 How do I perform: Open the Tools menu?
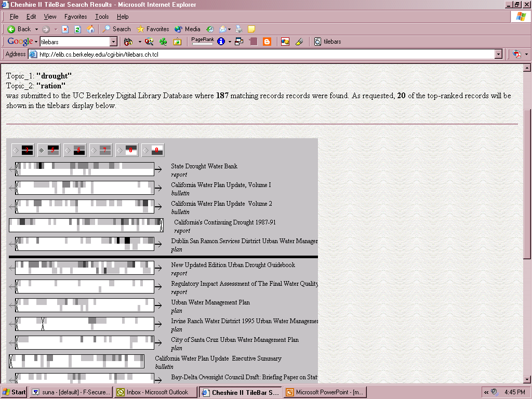coord(102,17)
